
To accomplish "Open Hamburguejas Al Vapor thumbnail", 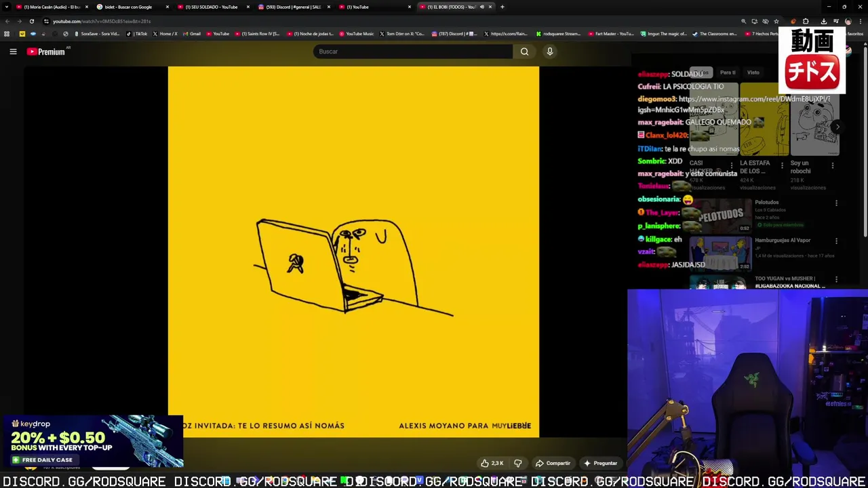I will [720, 253].
